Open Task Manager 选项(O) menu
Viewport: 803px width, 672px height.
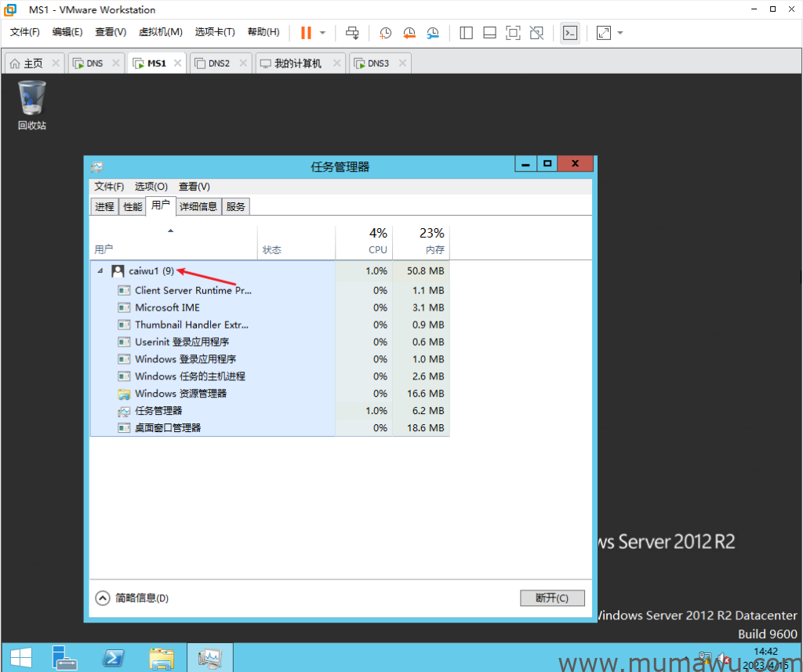[151, 187]
